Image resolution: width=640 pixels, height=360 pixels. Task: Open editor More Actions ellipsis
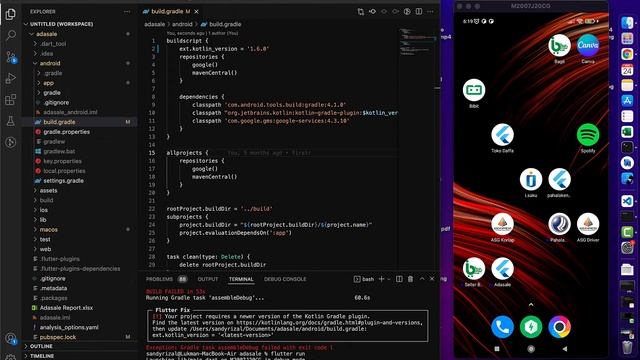[x=430, y=11]
